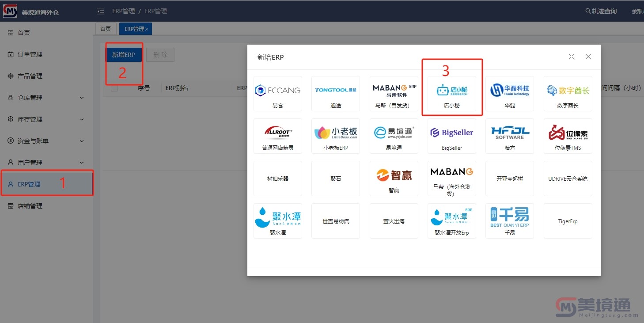Expand the 用户管理 menu
The width and height of the screenshot is (644, 323).
pos(46,163)
